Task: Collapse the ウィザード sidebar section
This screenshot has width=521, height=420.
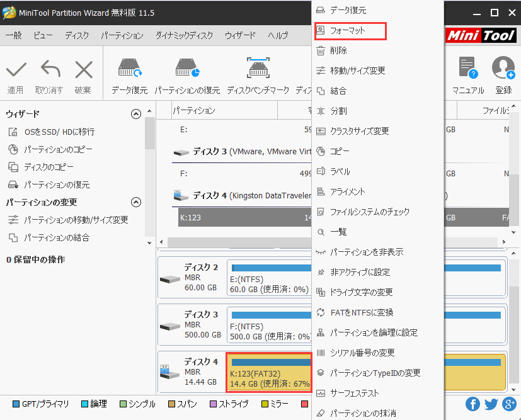Action: coord(136,114)
